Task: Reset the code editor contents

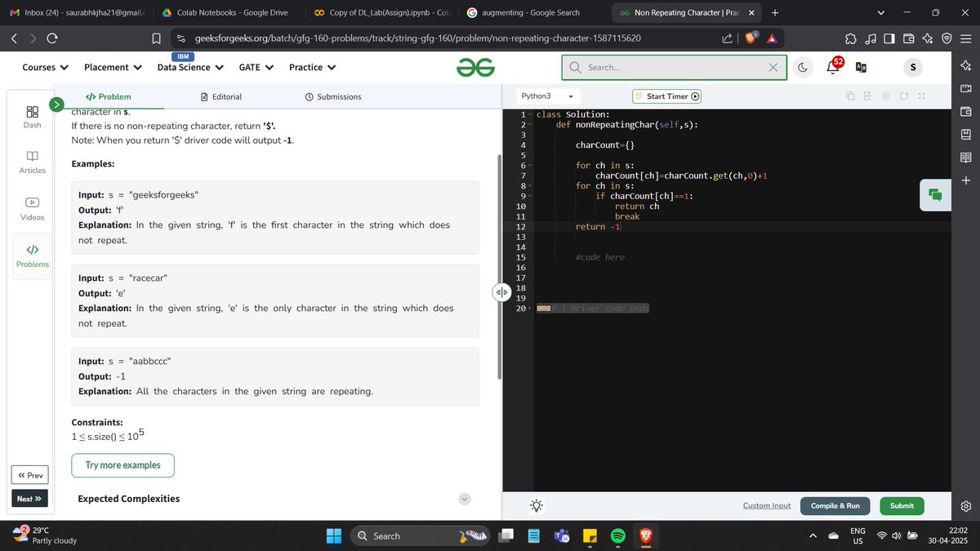Action: click(x=903, y=96)
